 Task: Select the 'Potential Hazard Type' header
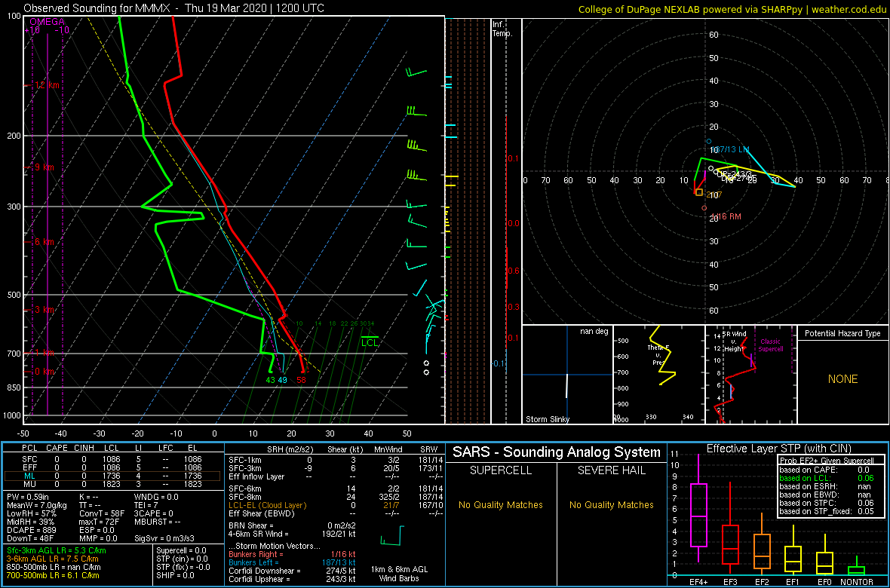[x=842, y=333]
